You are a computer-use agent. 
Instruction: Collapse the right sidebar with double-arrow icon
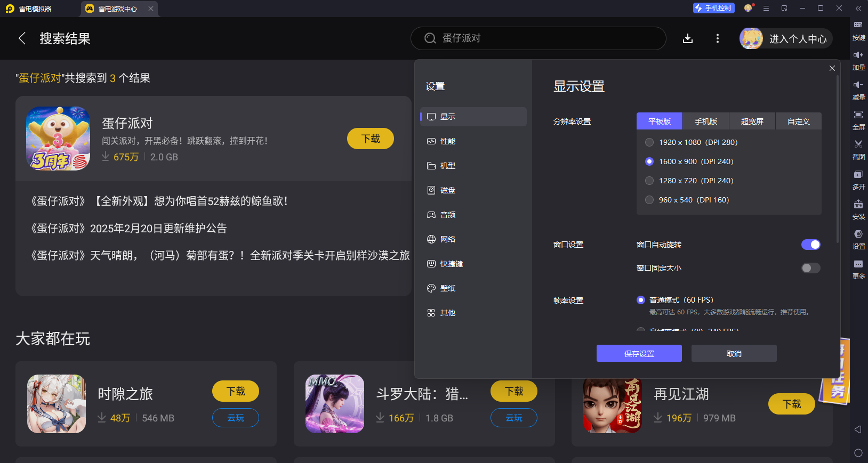(x=858, y=9)
